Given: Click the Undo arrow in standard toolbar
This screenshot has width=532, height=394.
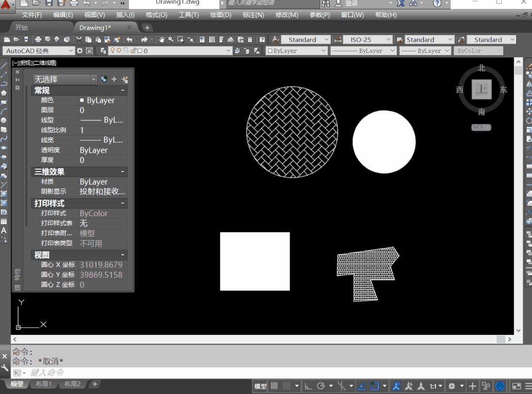Looking at the screenshot, I should [x=129, y=40].
